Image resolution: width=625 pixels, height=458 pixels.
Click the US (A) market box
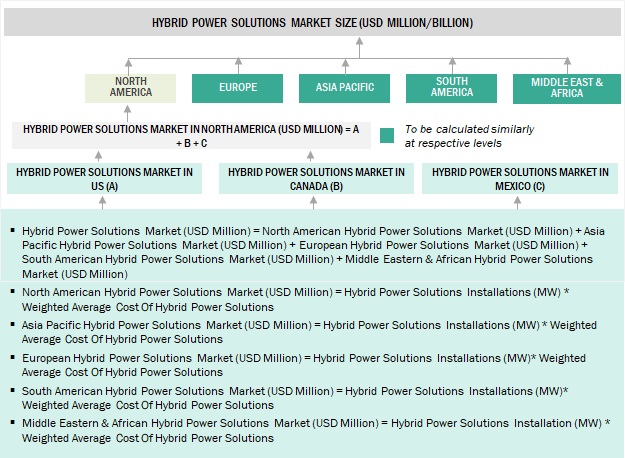coord(103,179)
